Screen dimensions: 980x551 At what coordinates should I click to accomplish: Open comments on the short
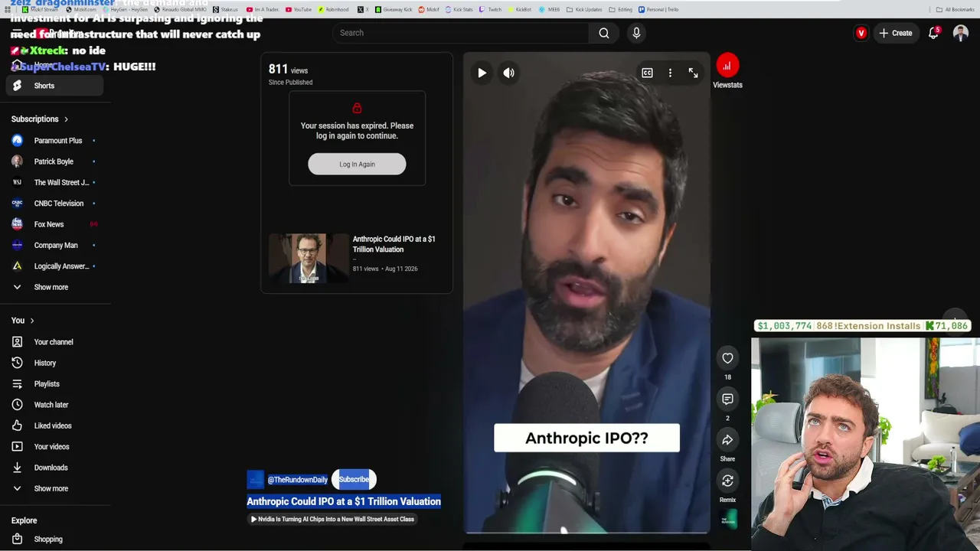pos(727,399)
